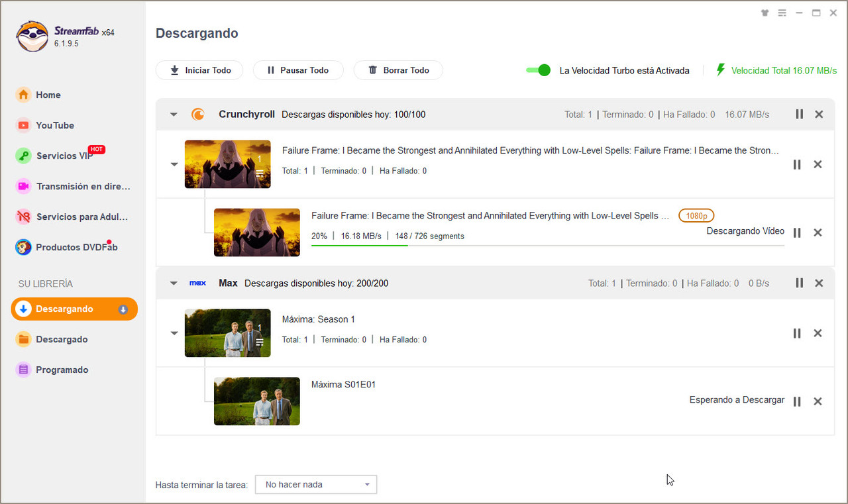Click the Máxima S01E01 thumbnail
Image resolution: width=848 pixels, height=504 pixels.
point(256,401)
